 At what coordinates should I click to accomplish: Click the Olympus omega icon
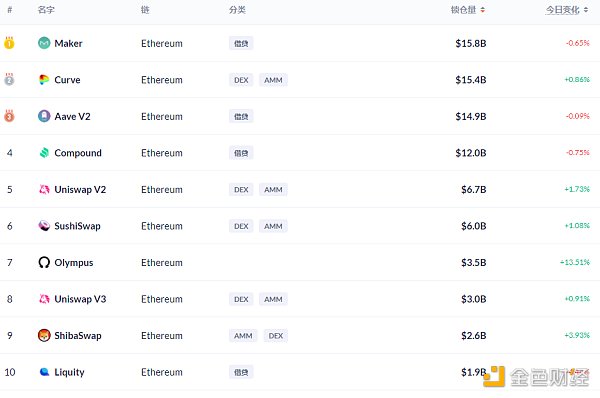44,262
